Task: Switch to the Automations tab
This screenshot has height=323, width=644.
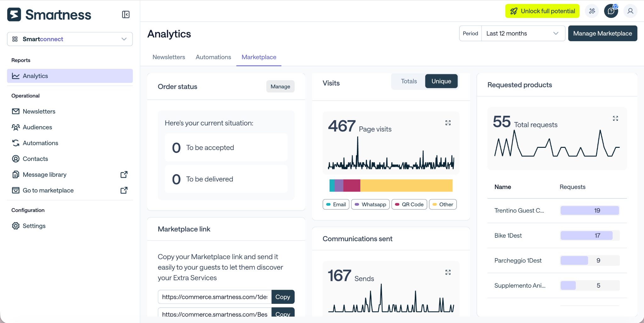Action: tap(213, 57)
